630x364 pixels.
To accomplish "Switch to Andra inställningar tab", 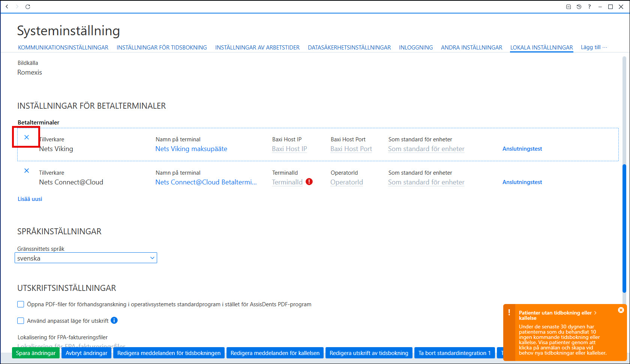I will coord(471,48).
